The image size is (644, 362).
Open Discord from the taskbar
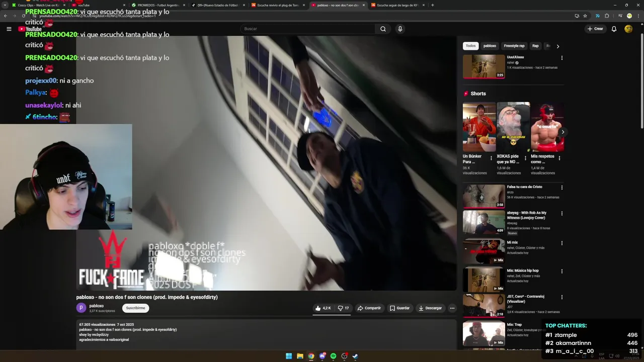tap(323, 356)
